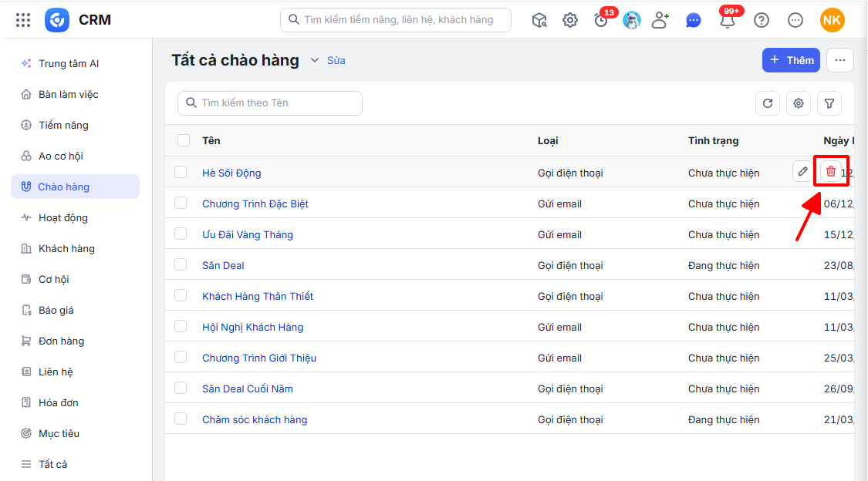Refresh the offers list
Image resolution: width=868 pixels, height=481 pixels.
click(768, 103)
